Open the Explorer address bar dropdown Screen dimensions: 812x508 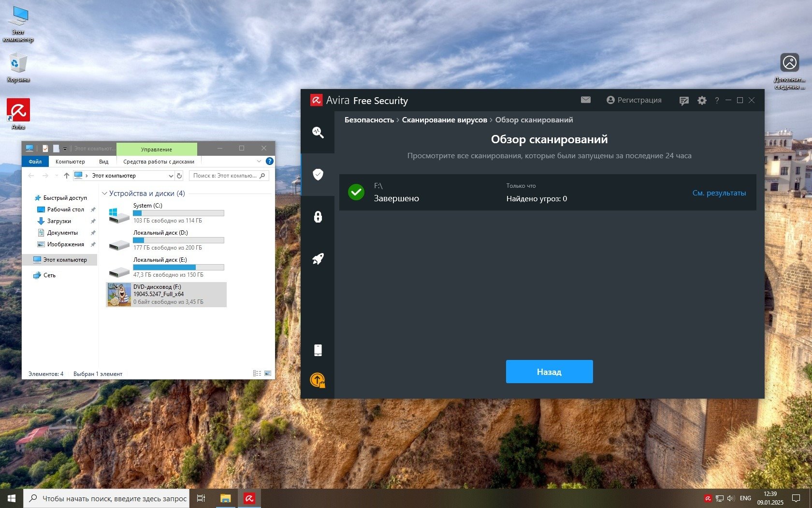(171, 176)
